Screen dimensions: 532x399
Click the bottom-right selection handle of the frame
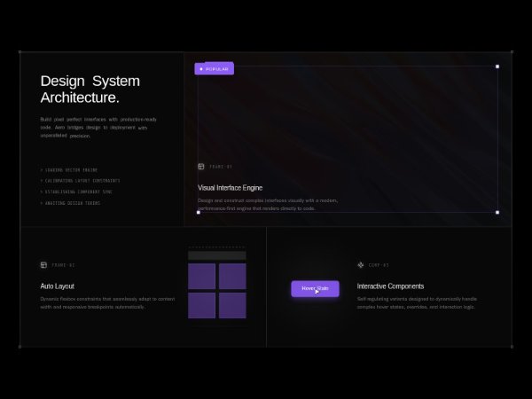pyautogui.click(x=497, y=212)
